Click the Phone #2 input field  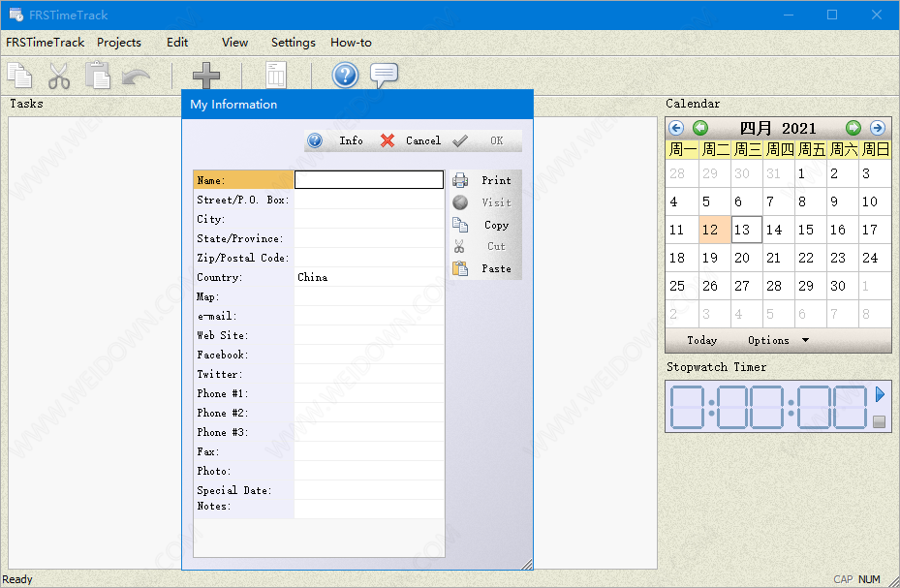369,413
